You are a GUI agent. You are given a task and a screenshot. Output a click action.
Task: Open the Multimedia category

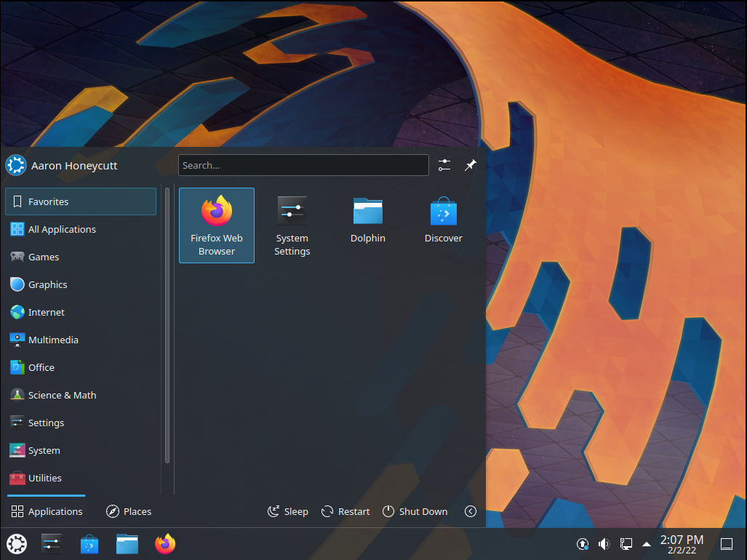point(81,340)
